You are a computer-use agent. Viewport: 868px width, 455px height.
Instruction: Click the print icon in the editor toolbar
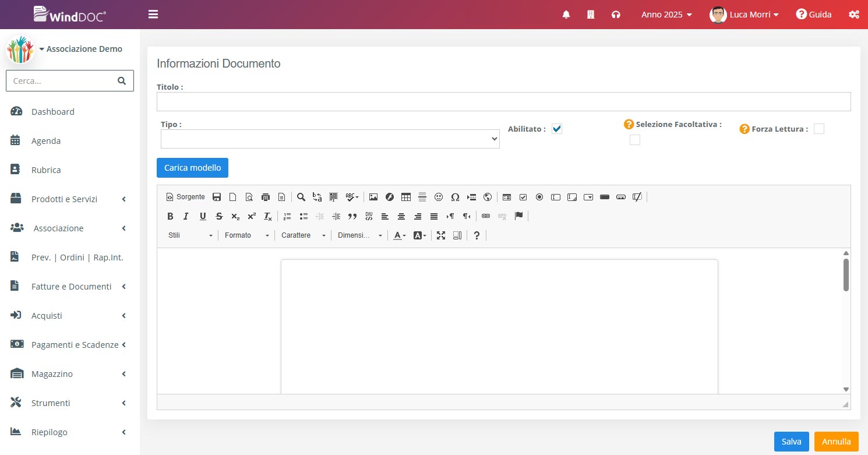click(x=266, y=197)
